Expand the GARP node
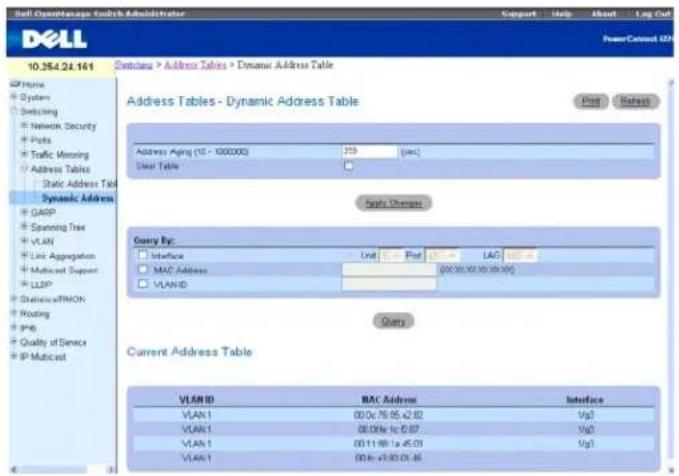 (x=24, y=212)
